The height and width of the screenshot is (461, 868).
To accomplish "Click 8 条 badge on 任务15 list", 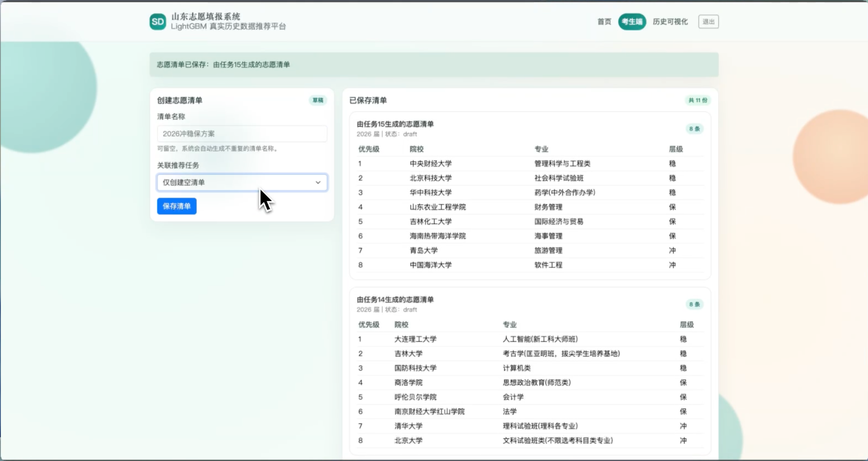I will point(694,129).
